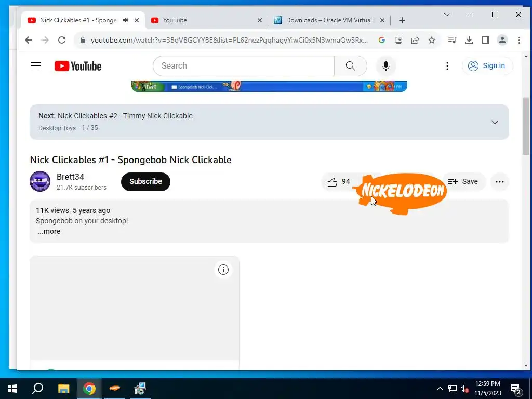Click the address bar URL
Screen dimensions: 532x399
point(229,40)
